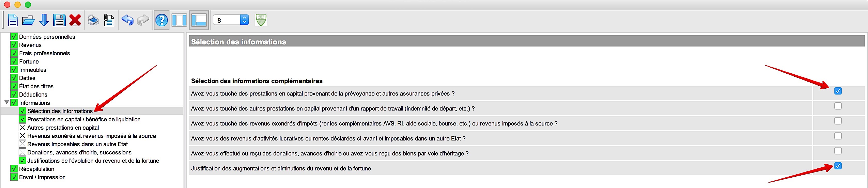Click the blue download arrow icon
This screenshot has height=188, width=868.
click(x=44, y=20)
